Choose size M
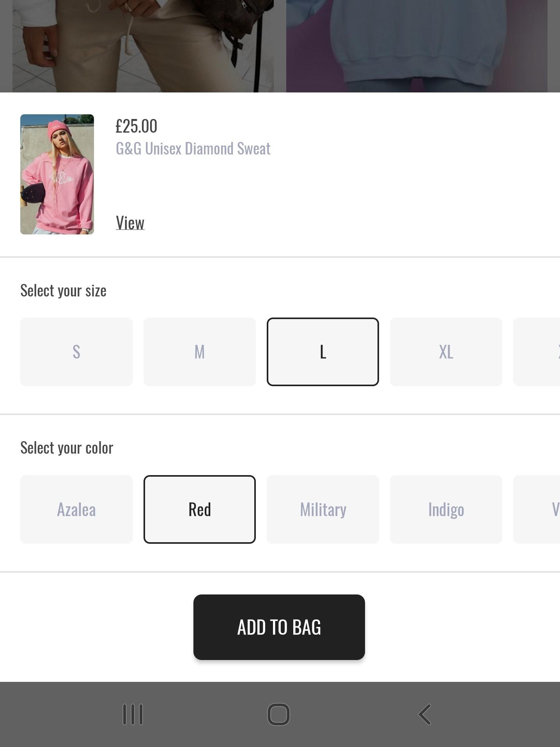 click(200, 352)
